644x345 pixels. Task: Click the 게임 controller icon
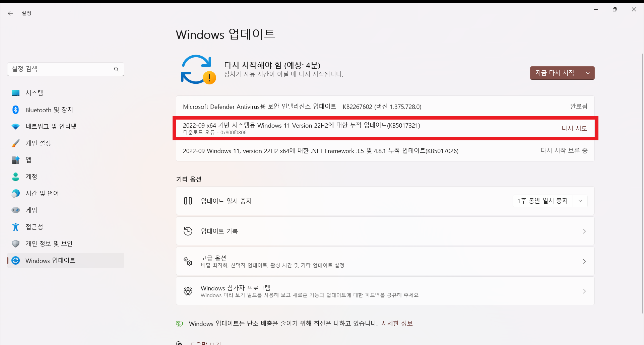click(15, 210)
